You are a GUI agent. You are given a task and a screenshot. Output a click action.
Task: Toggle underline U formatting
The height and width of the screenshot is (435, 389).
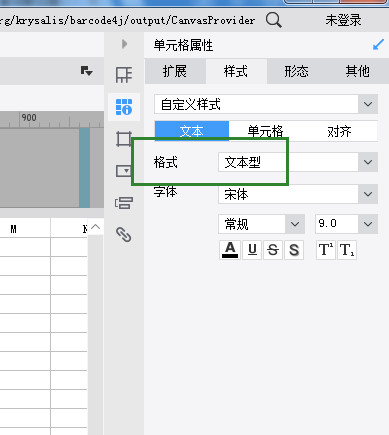[252, 250]
